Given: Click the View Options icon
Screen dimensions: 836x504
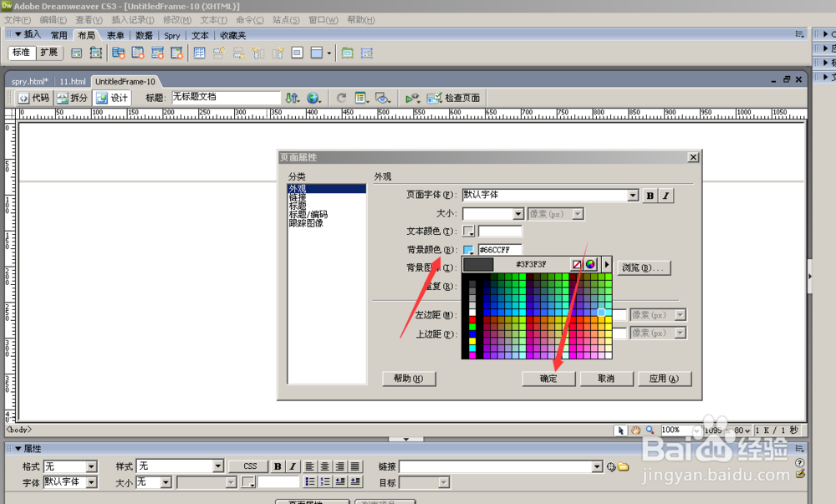Looking at the screenshot, I should click(x=361, y=98).
